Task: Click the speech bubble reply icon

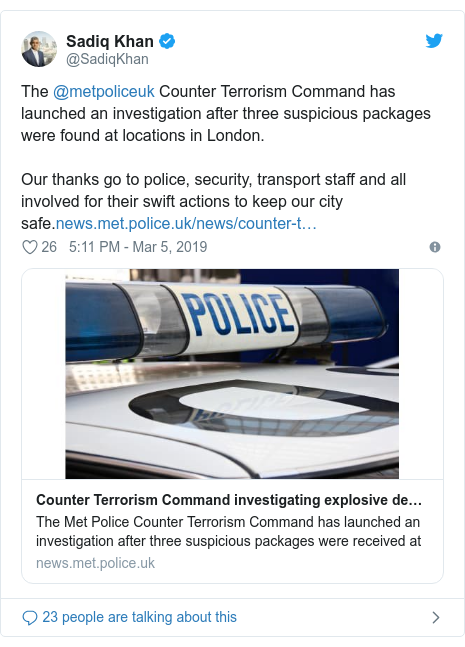Action: coord(30,618)
